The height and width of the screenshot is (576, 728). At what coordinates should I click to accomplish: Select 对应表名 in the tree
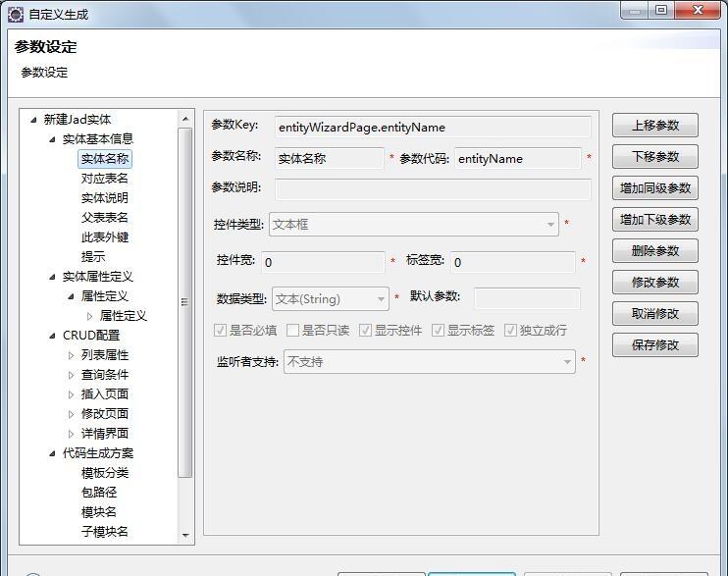pyautogui.click(x=105, y=179)
